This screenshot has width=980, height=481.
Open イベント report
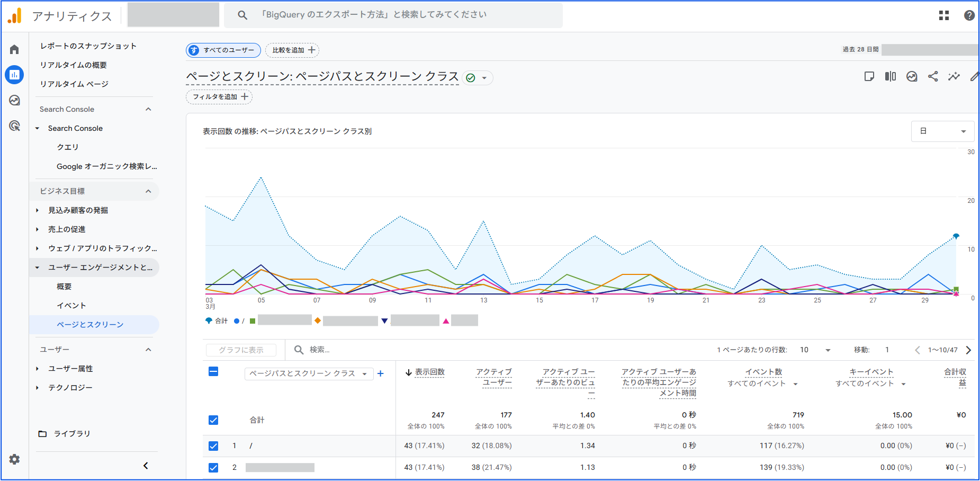[x=71, y=306]
